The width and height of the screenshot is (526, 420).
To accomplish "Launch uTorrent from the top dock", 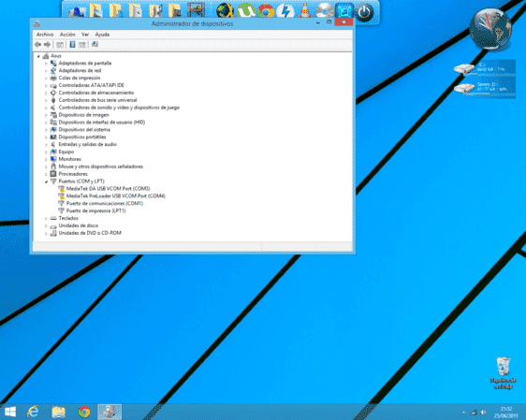I will (245, 10).
